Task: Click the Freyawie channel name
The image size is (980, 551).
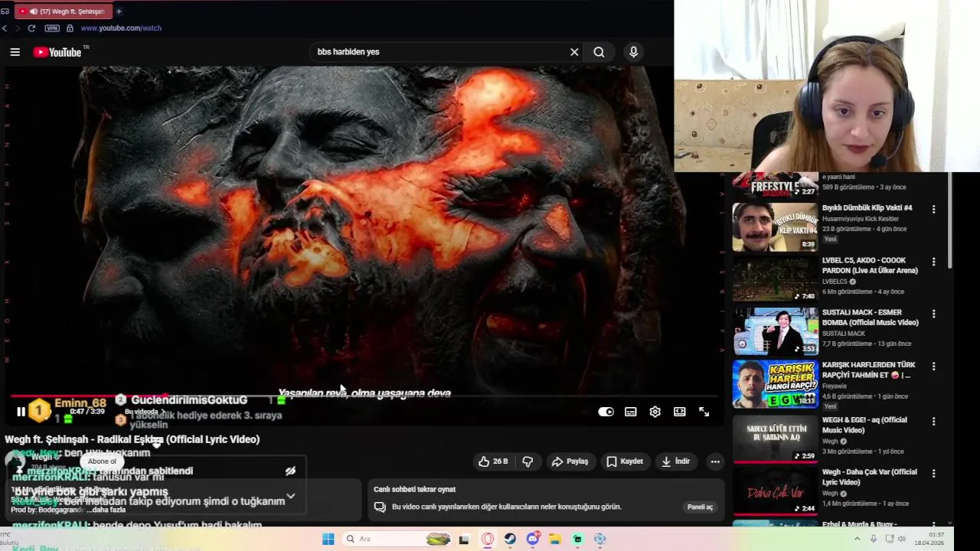Action: pos(836,386)
